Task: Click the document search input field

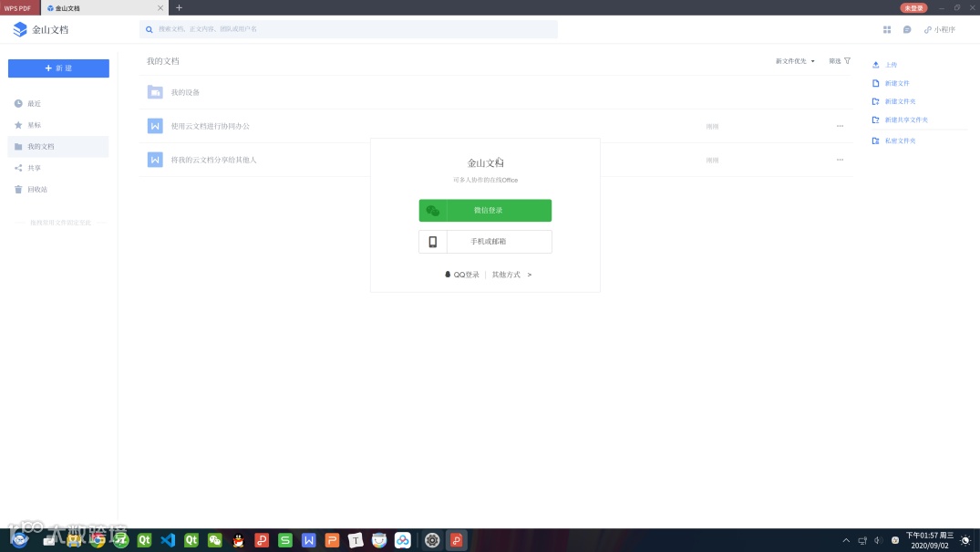Action: click(348, 29)
